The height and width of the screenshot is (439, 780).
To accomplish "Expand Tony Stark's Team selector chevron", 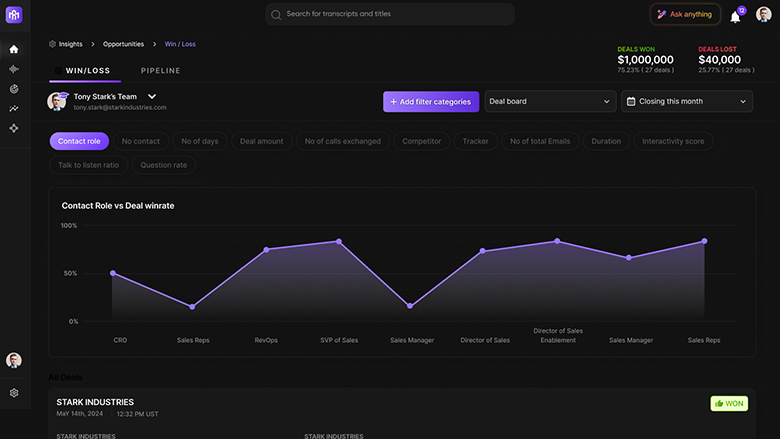I will (152, 96).
